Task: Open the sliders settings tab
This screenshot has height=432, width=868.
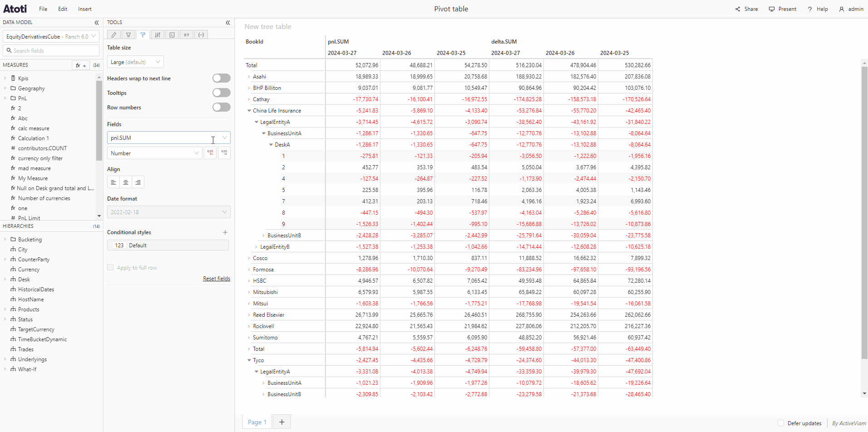Action: click(x=158, y=34)
